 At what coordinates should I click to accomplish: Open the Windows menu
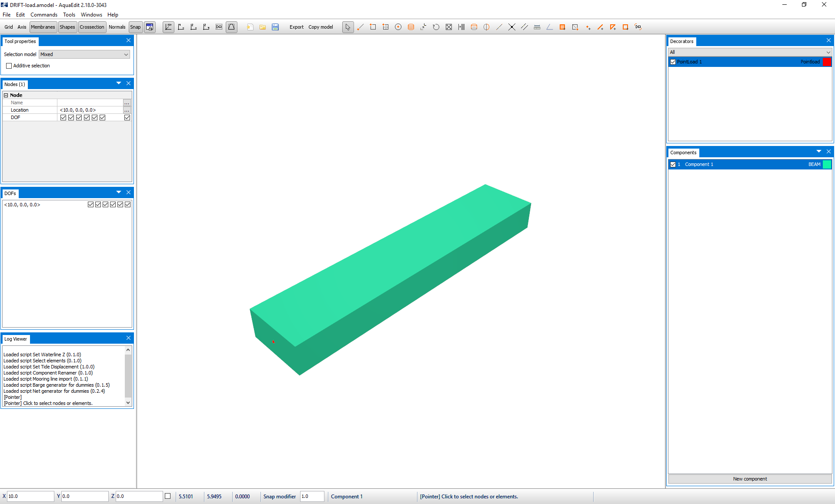tap(91, 14)
